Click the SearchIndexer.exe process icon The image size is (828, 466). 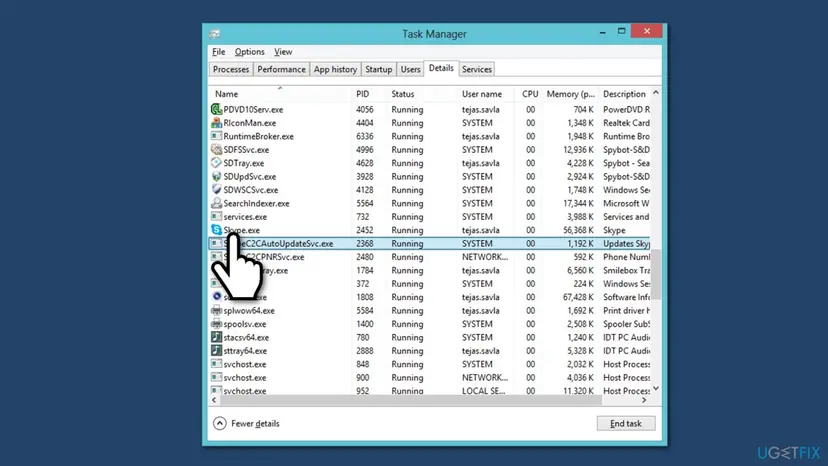(216, 203)
